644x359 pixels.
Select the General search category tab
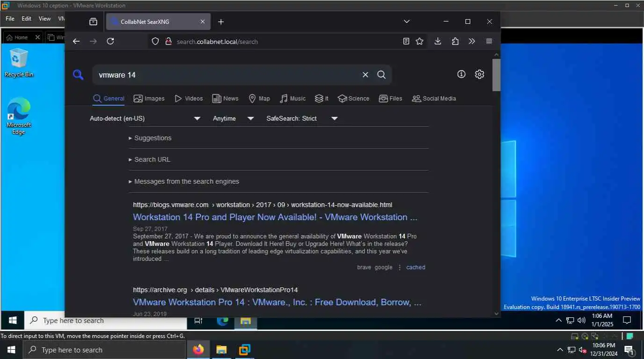click(109, 99)
